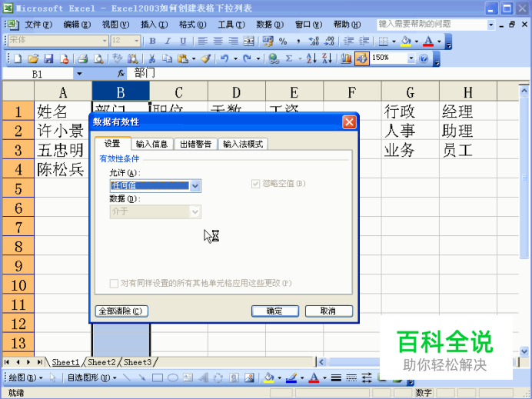Apply left text alignment

click(202, 41)
